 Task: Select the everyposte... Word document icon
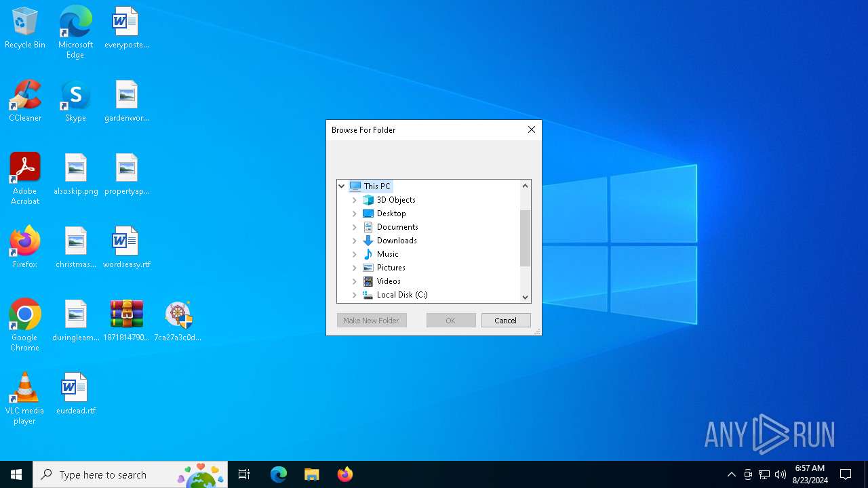(x=126, y=28)
